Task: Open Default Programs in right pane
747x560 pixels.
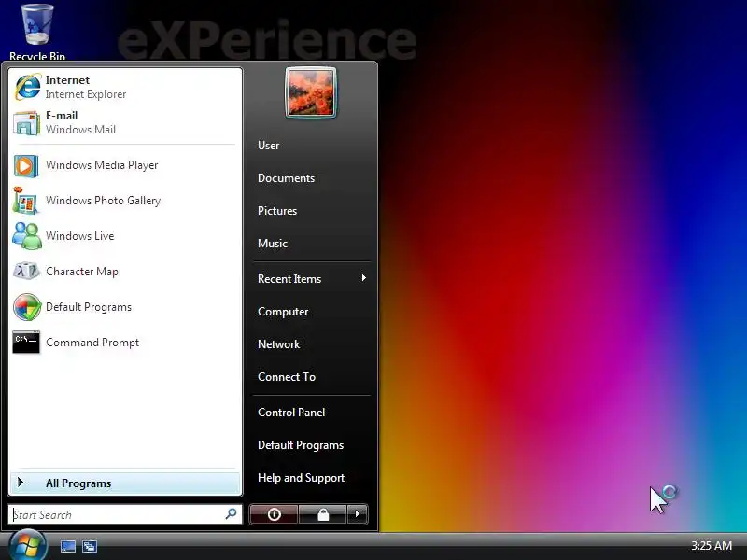Action: click(301, 445)
